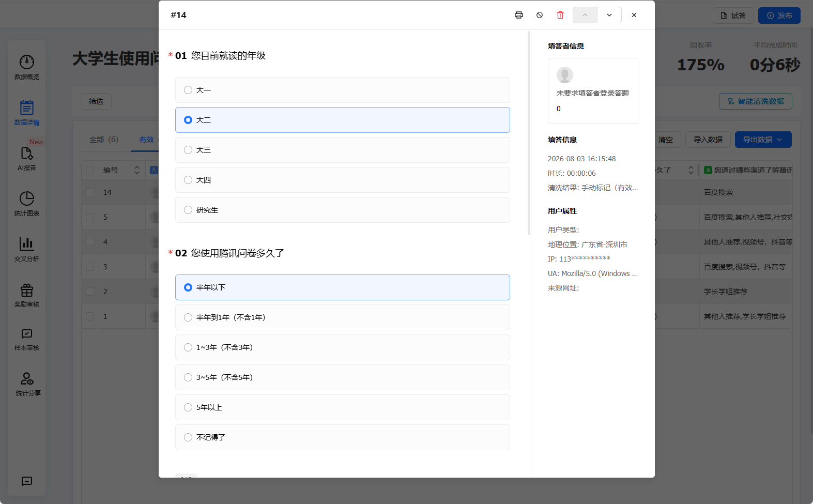
Task: Select the 大一 radio option
Action: pos(343,90)
